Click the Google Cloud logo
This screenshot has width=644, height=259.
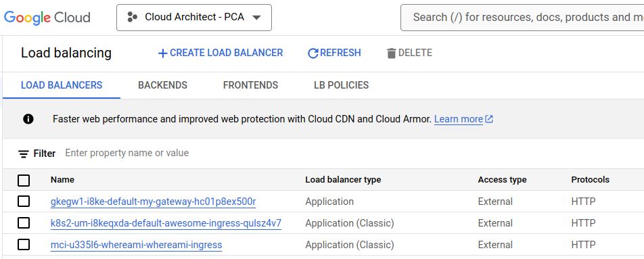pyautogui.click(x=47, y=17)
